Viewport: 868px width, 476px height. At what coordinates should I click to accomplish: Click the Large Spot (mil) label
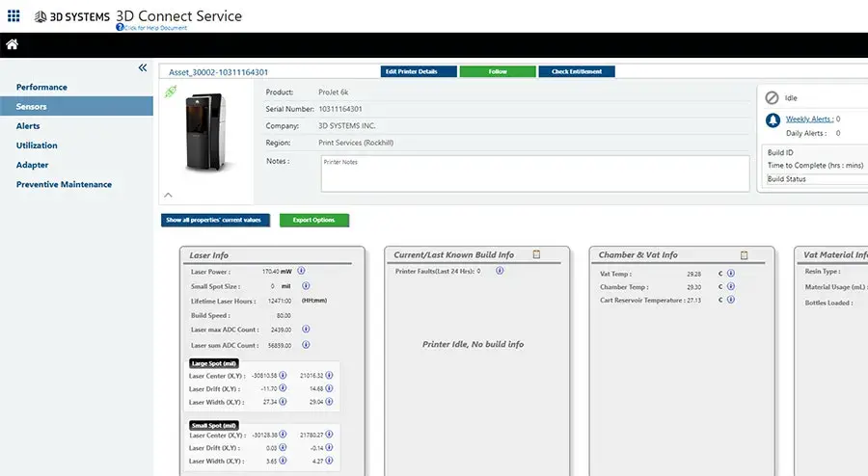tap(214, 363)
